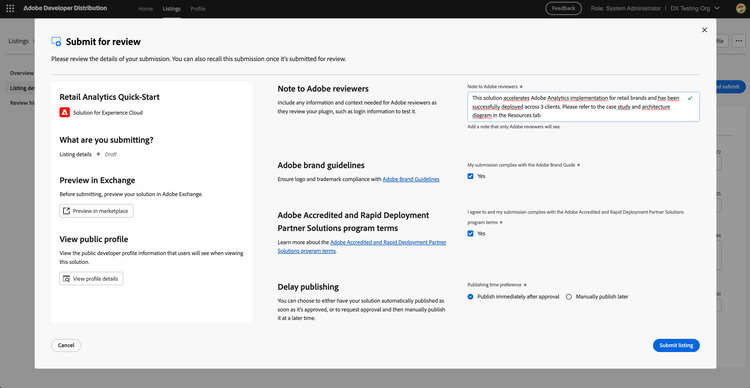Switch to the Profile tab
This screenshot has height=388, width=750.
pyautogui.click(x=198, y=9)
